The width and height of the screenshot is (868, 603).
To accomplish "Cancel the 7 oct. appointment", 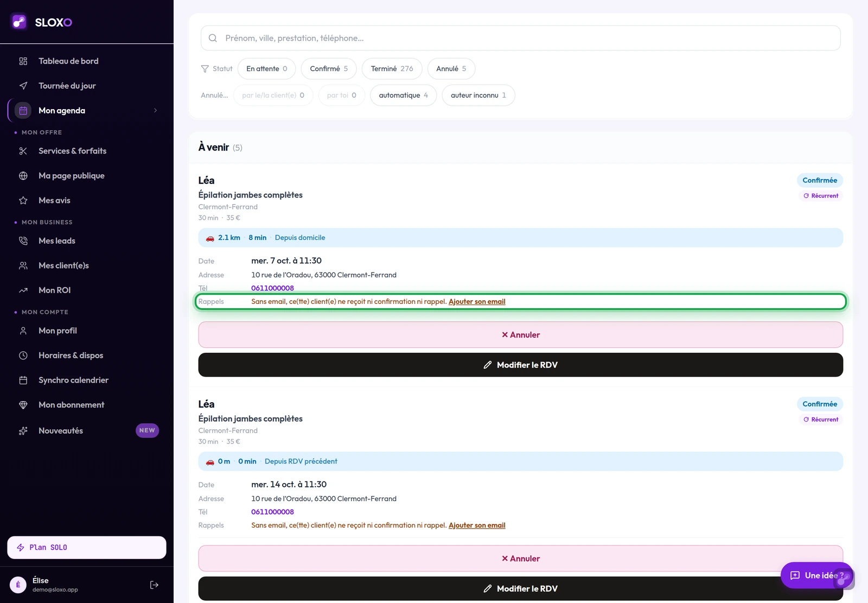I will point(521,335).
